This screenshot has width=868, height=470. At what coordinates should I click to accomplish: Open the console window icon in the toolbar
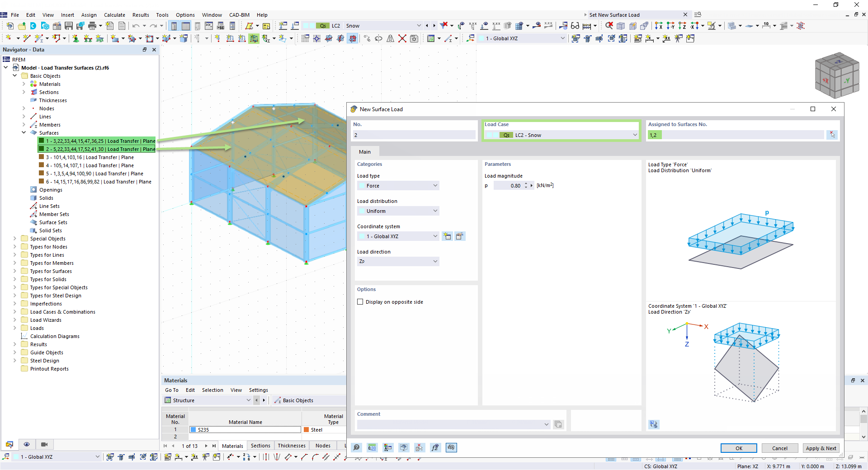[209, 26]
